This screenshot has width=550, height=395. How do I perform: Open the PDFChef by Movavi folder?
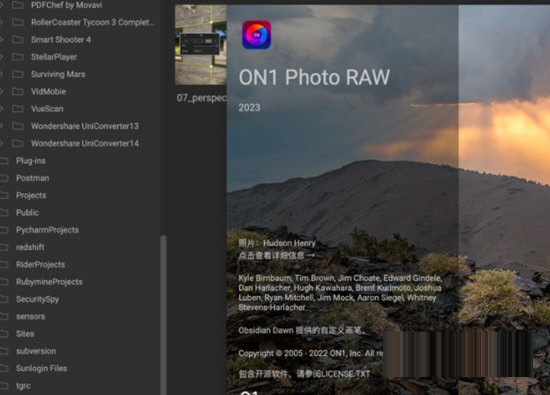pos(66,5)
